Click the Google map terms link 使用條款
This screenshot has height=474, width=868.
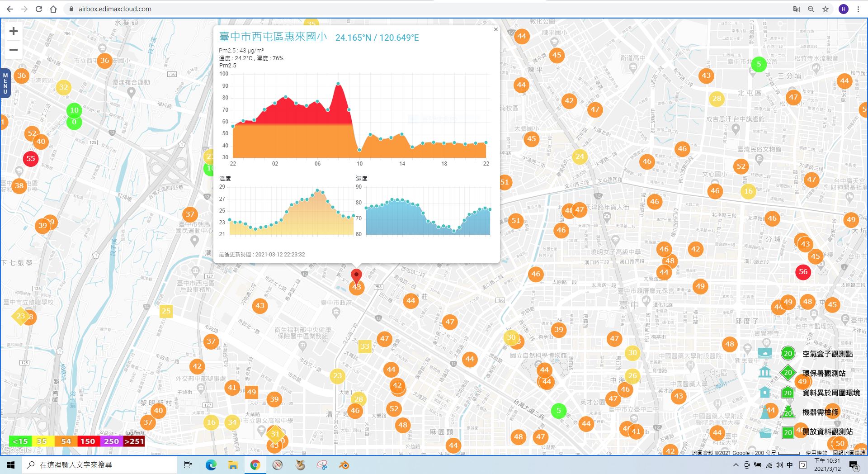click(x=816, y=452)
